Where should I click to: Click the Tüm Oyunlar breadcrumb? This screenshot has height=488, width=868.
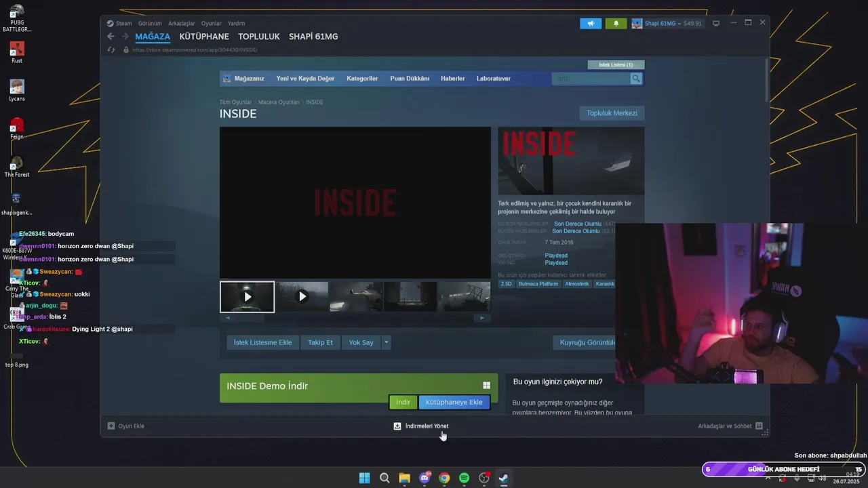coord(235,102)
